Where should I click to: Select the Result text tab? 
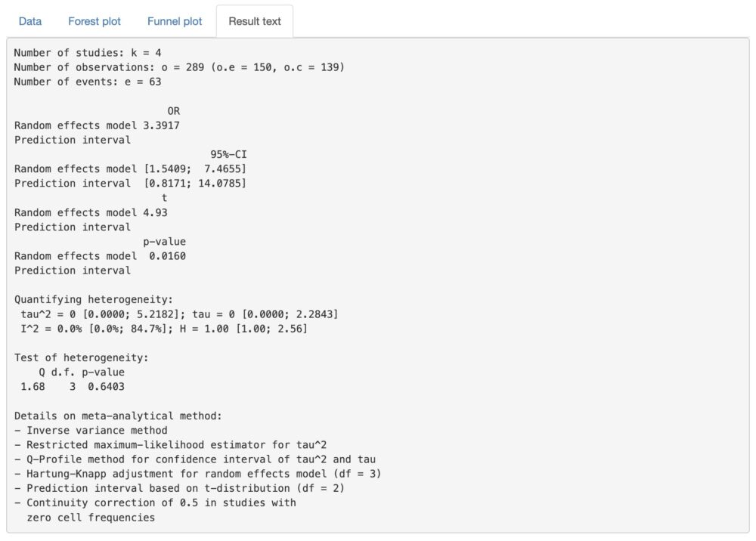pyautogui.click(x=255, y=21)
